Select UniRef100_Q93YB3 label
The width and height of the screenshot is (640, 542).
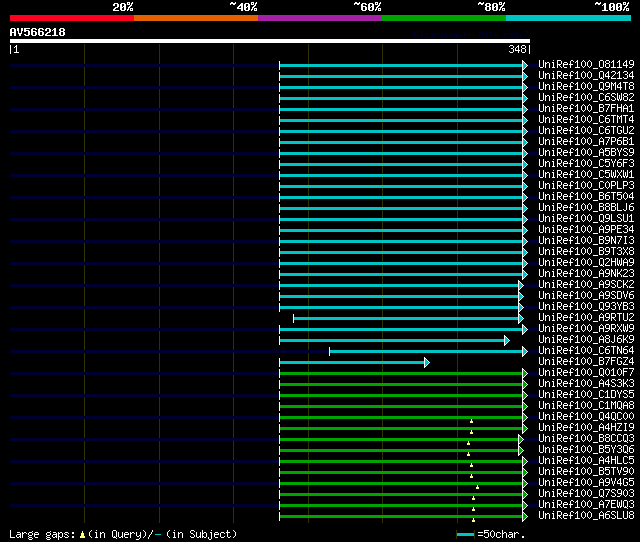[x=586, y=307]
